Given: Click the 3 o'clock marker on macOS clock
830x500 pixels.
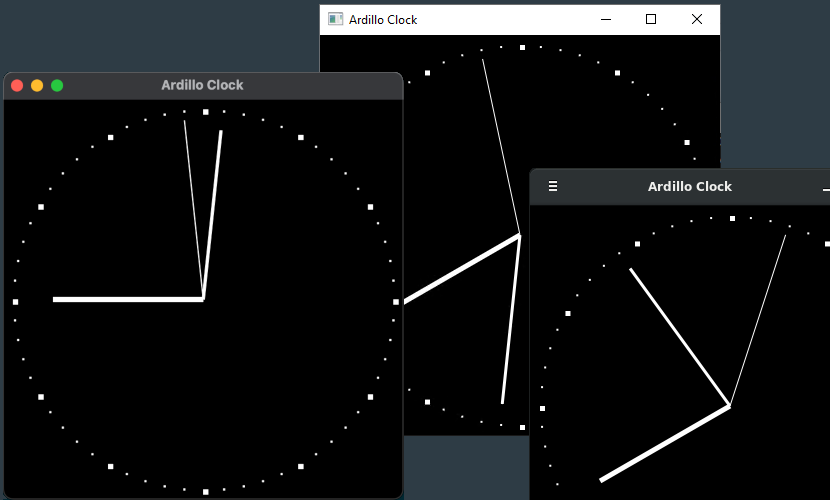Looking at the screenshot, I should tap(396, 302).
